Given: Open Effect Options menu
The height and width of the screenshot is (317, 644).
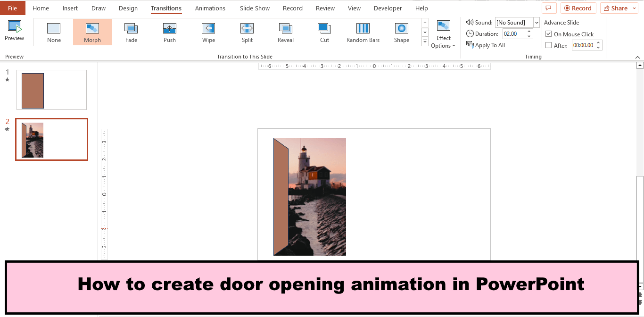Looking at the screenshot, I should [x=443, y=34].
